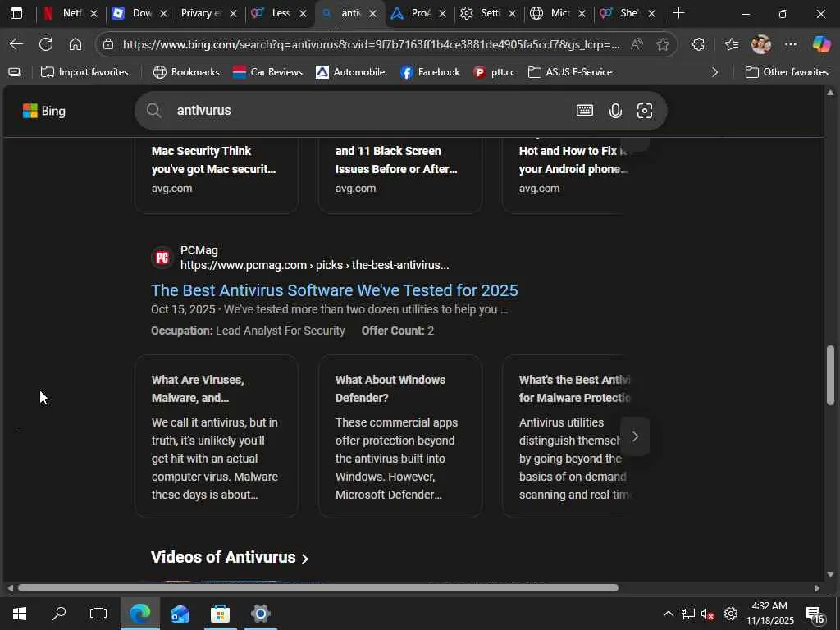The image size is (840, 630).
Task: Open the notification center icon
Action: 815,614
